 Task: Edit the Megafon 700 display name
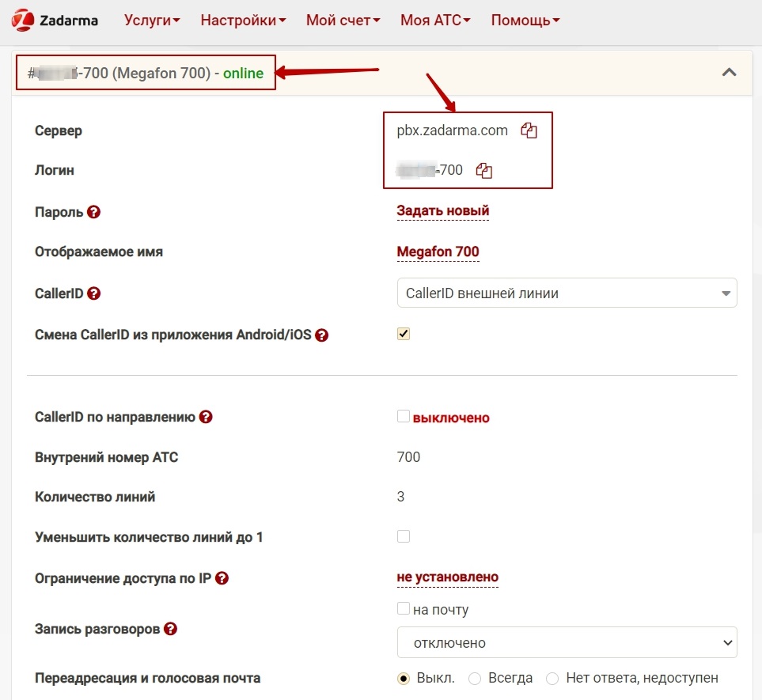[x=438, y=252]
